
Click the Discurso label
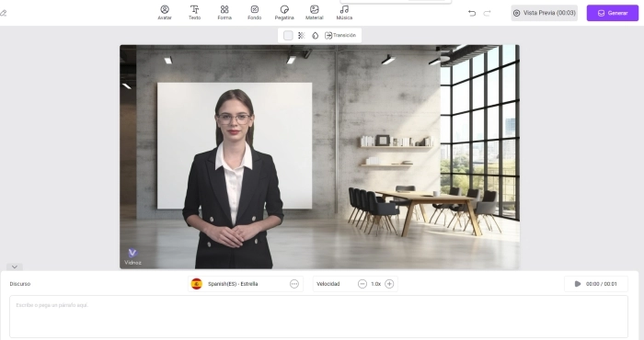[x=20, y=284]
